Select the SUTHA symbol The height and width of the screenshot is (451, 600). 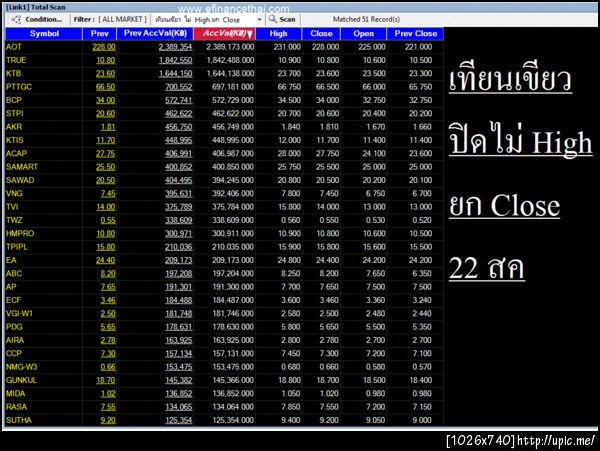coord(19,420)
